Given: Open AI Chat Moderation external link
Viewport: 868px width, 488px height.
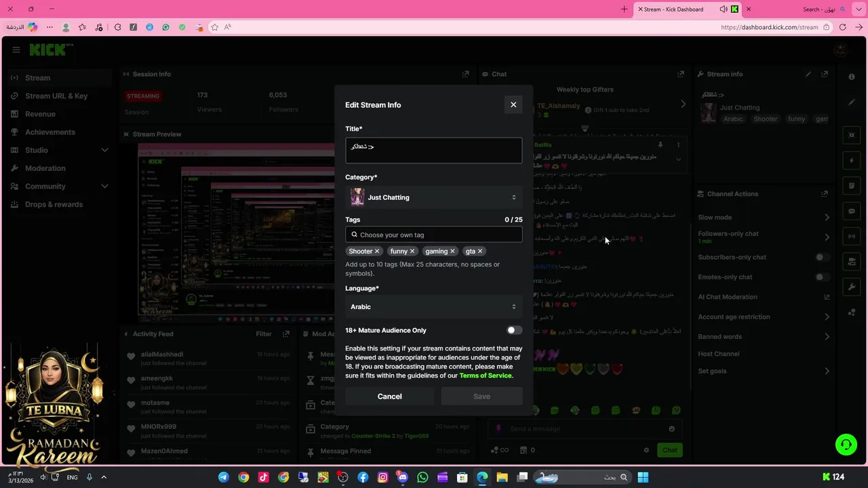Looking at the screenshot, I should click(x=827, y=297).
